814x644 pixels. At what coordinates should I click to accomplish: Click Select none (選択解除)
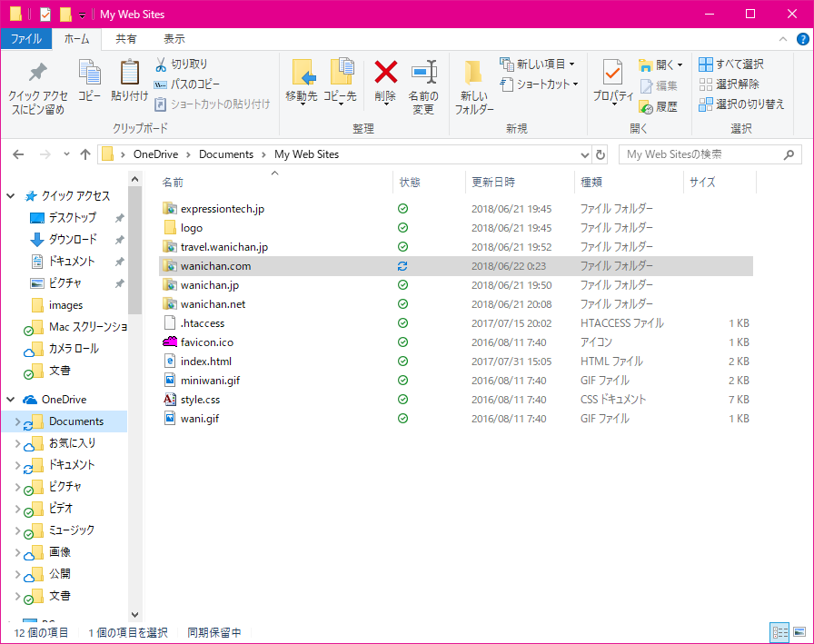729,84
